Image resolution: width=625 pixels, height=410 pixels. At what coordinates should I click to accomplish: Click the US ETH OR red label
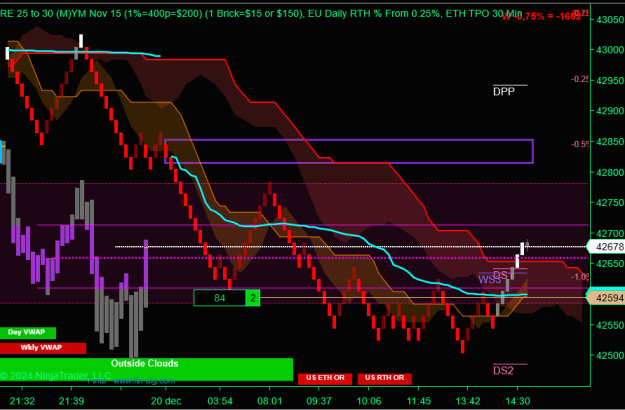[x=325, y=378]
